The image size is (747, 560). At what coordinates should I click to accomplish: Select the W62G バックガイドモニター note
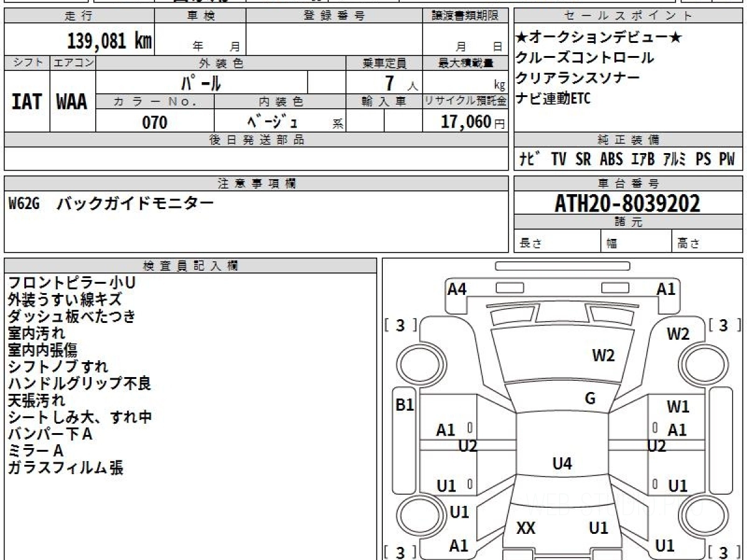coord(111,203)
